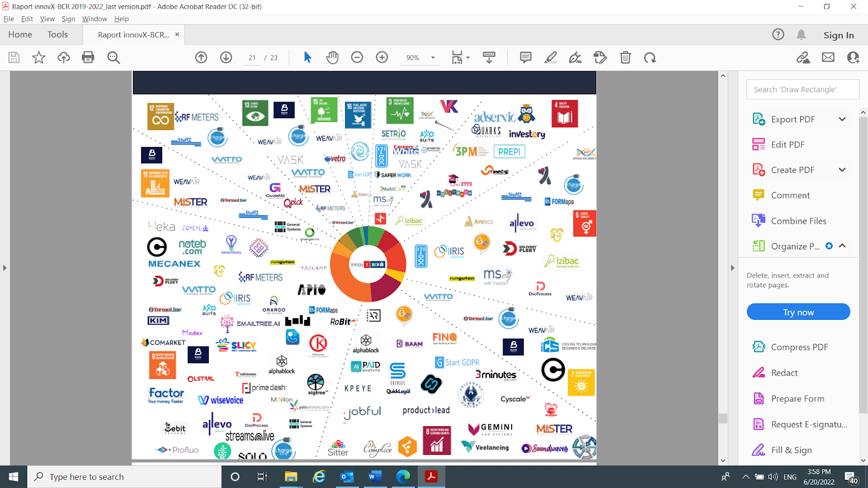The image size is (868, 488).
Task: Open the Sign menu
Action: [x=68, y=18]
